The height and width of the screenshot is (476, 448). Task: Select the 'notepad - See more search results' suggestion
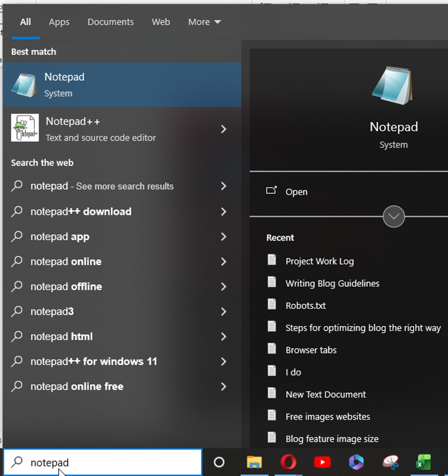point(122,186)
